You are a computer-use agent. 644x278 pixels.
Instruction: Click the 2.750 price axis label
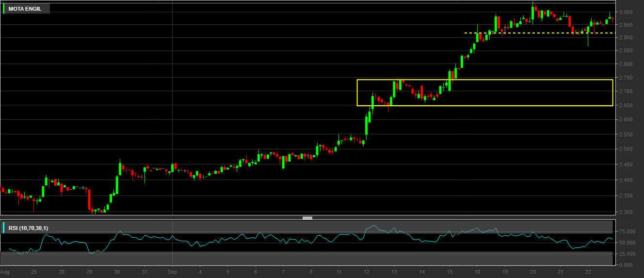pyautogui.click(x=625, y=78)
